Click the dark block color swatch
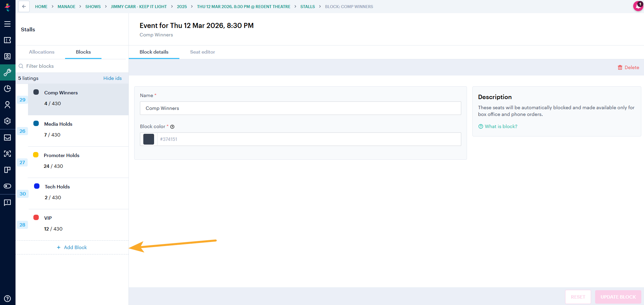The image size is (644, 305). click(x=149, y=139)
